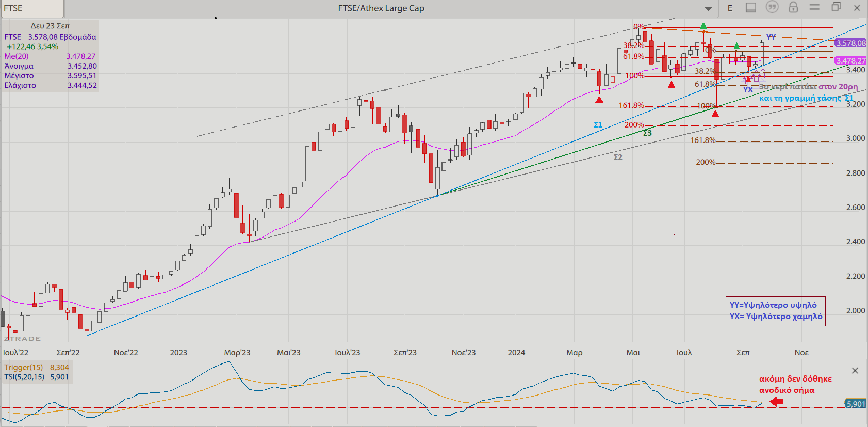Image resolution: width=868 pixels, height=427 pixels.
Task: Click the Άνοιγμα 3.452,80 row
Action: [x=51, y=66]
